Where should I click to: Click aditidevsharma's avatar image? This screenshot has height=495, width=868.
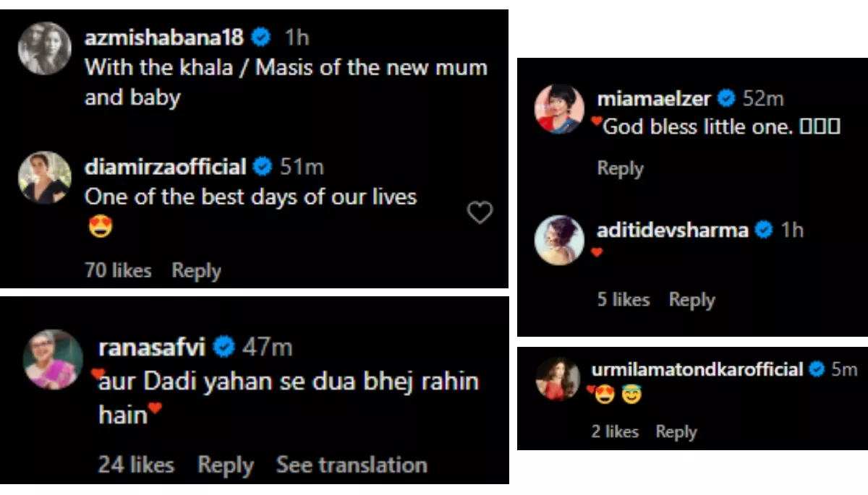pos(559,239)
